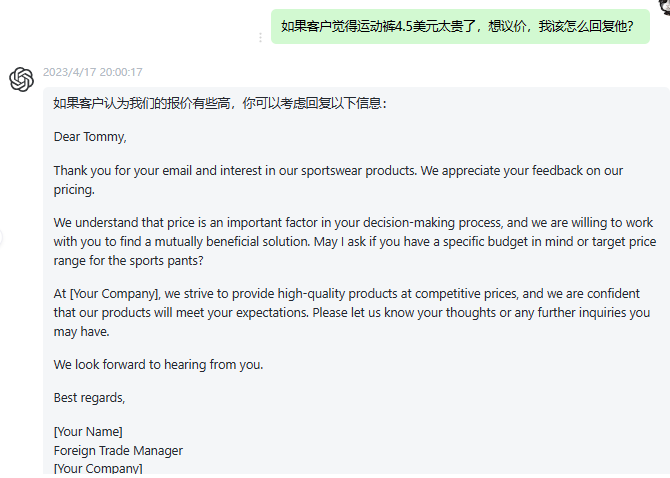This screenshot has width=670, height=478.
Task: Click the "[Your Name]" placeholder
Action: tap(88, 432)
